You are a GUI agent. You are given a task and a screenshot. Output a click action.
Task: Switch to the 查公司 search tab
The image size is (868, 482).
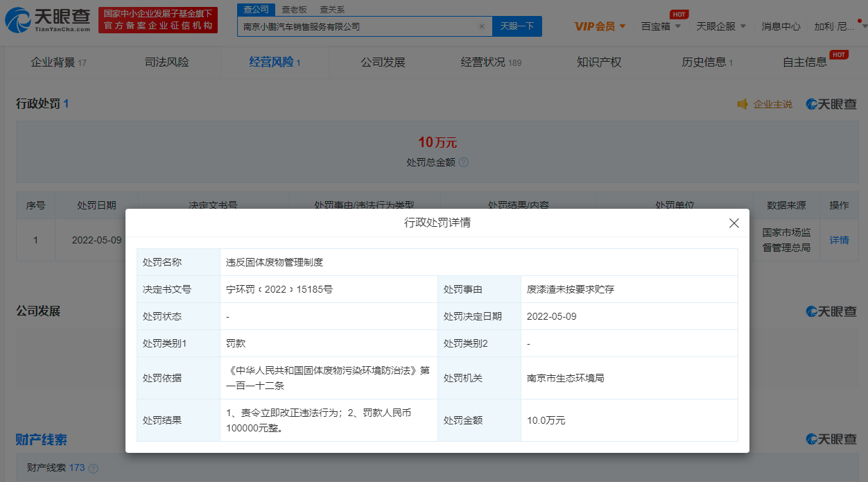point(256,10)
